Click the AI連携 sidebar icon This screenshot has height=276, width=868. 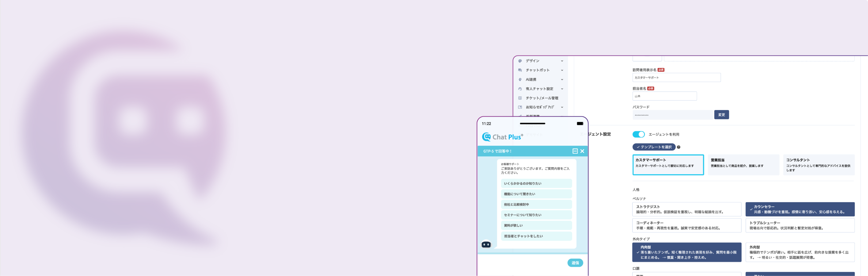(520, 79)
